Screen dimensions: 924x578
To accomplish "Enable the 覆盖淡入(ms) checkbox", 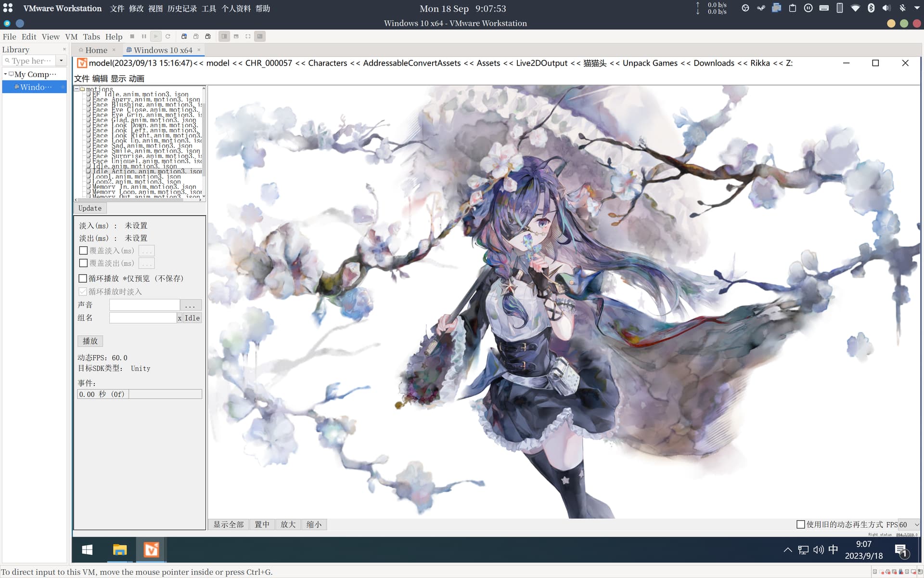I will (x=83, y=251).
